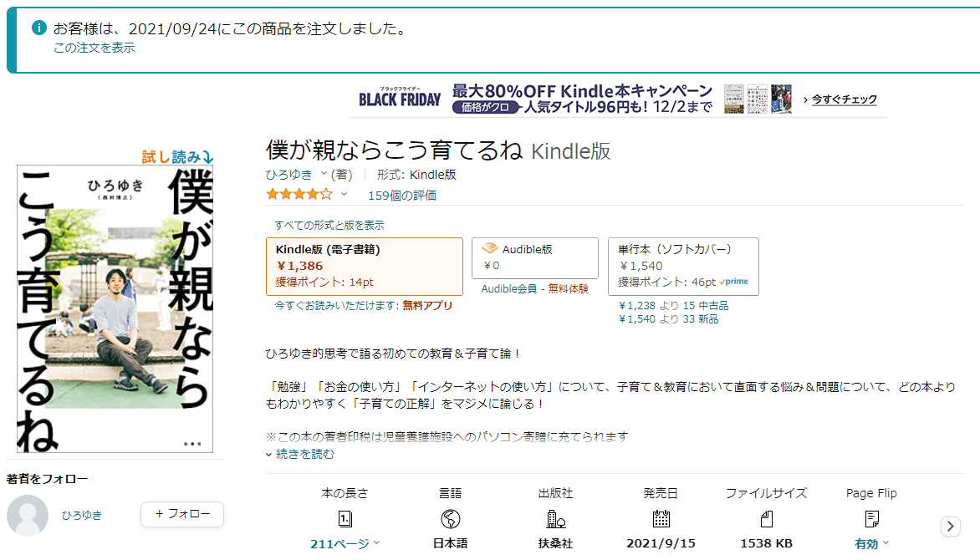Select the Kindle版 (電子書籍) format tab
980x560 pixels.
pyautogui.click(x=365, y=267)
